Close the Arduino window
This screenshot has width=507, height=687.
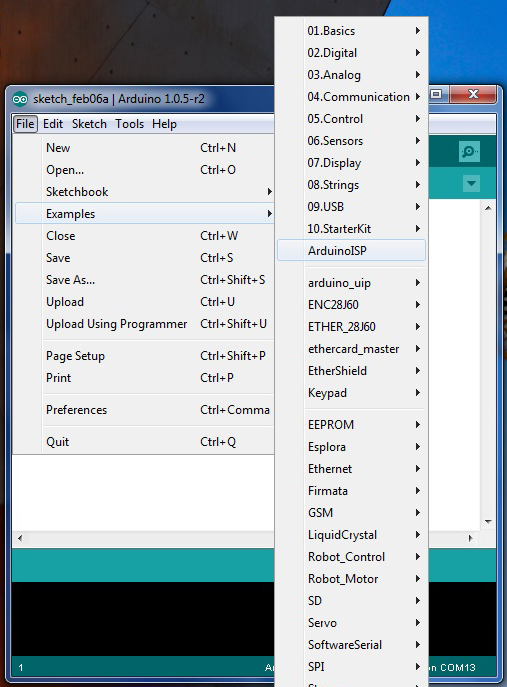(473, 94)
